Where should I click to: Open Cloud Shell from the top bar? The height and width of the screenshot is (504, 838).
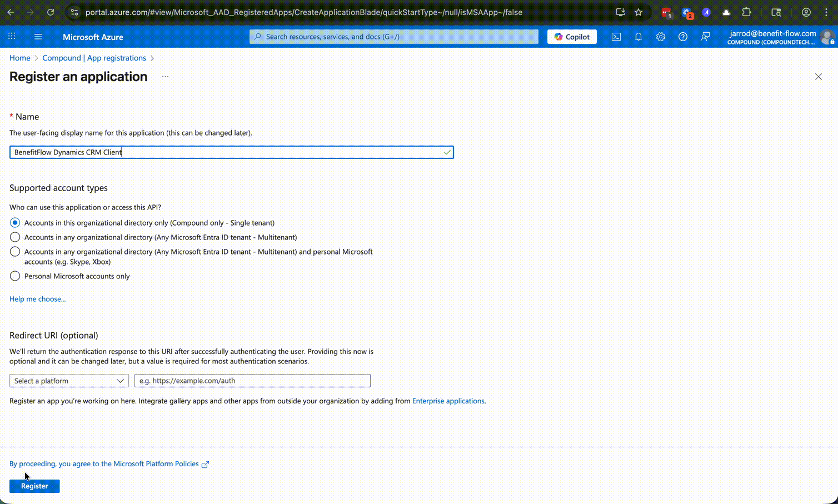(616, 37)
